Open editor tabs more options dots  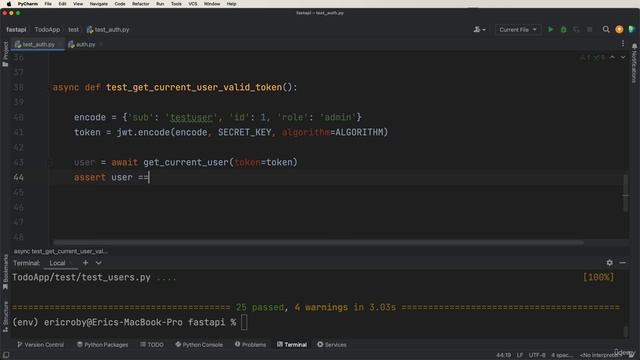click(623, 44)
